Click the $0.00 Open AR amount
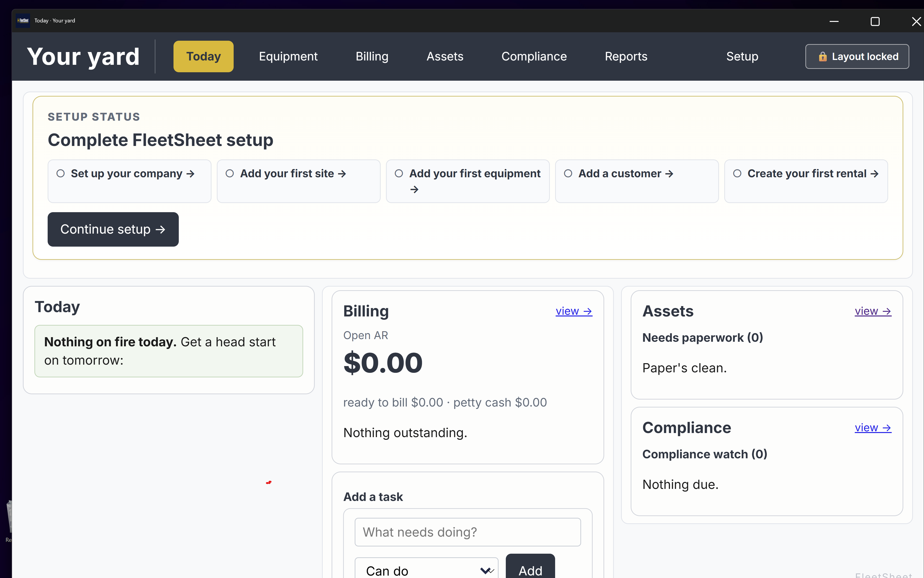 point(383,363)
